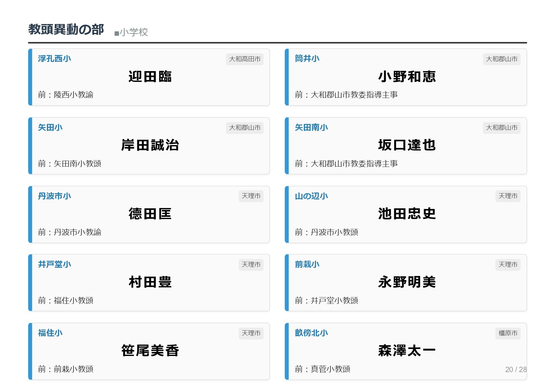
Task: Open the 筒井小 school title
Action: pos(307,58)
